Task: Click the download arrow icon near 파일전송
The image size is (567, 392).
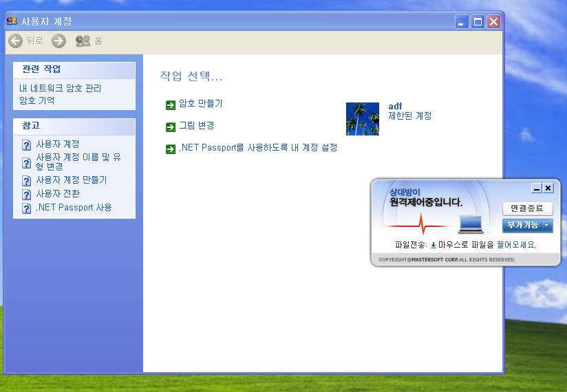Action: pos(434,245)
